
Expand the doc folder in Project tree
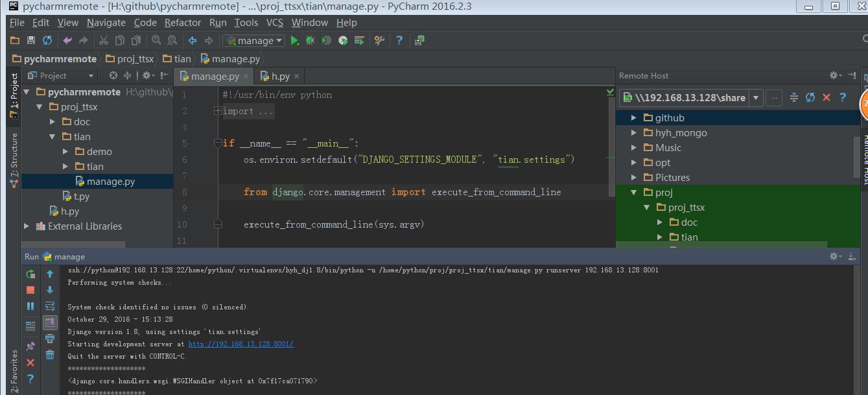click(x=53, y=122)
